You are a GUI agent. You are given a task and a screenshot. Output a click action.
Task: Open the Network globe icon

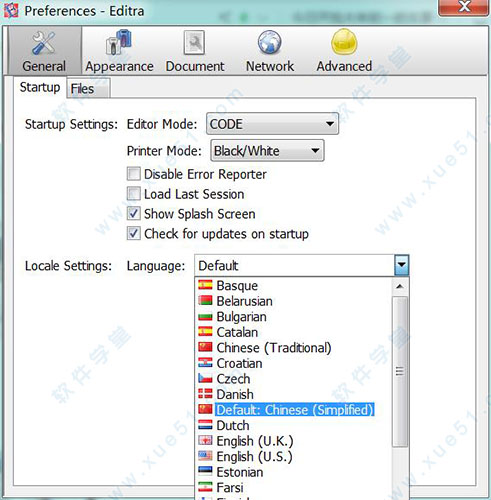269,42
